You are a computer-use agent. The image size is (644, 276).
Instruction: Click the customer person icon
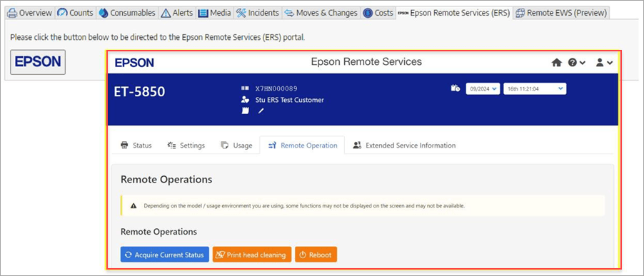[x=245, y=100]
